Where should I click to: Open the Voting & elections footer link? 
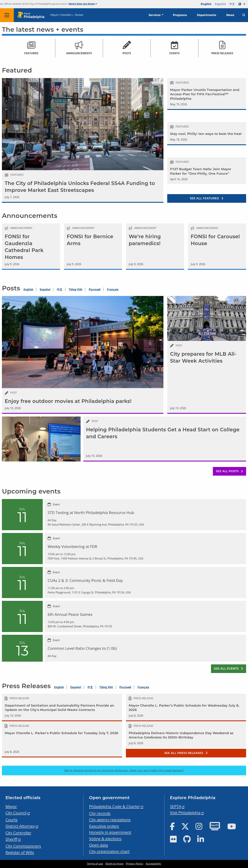click(x=105, y=839)
